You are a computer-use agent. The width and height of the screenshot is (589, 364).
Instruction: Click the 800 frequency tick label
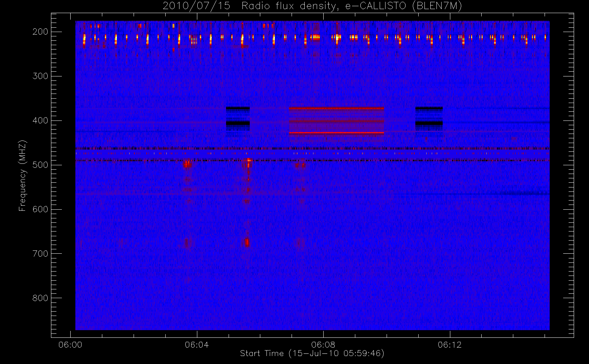pyautogui.click(x=40, y=298)
